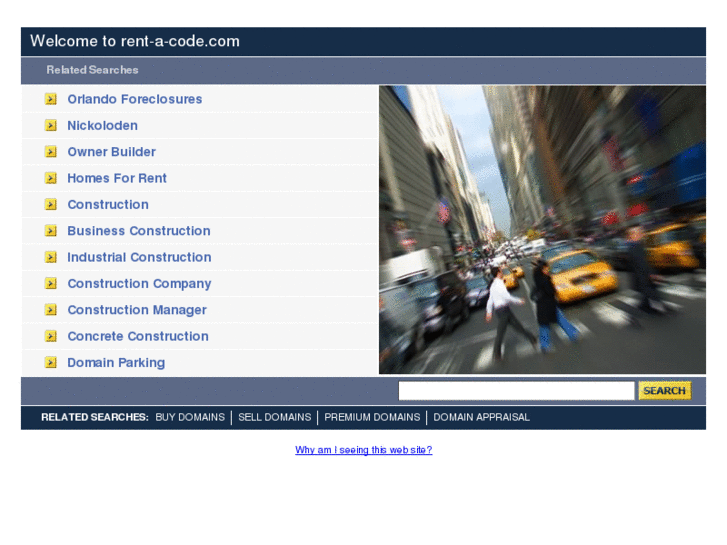Open DOMAIN APPRAISAL in footer bar
Viewport: 727px width, 545px height.
coord(481,417)
